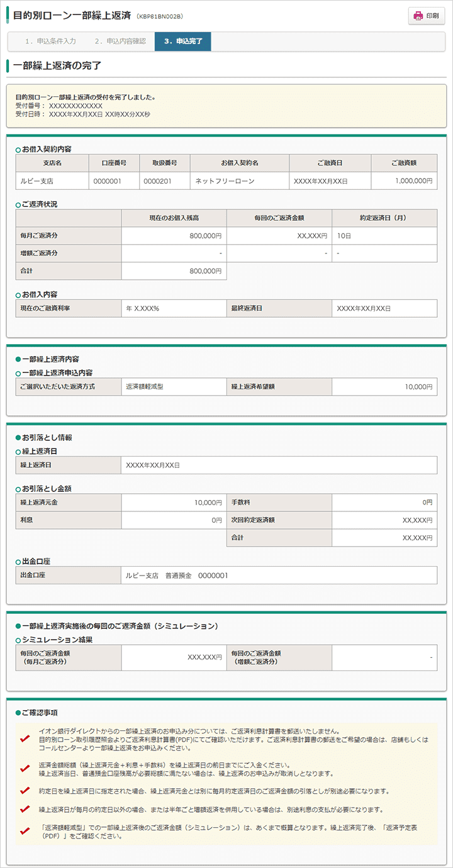Select the 1. 申込条件入力 step tab
The width and height of the screenshot is (453, 868).
[50, 41]
